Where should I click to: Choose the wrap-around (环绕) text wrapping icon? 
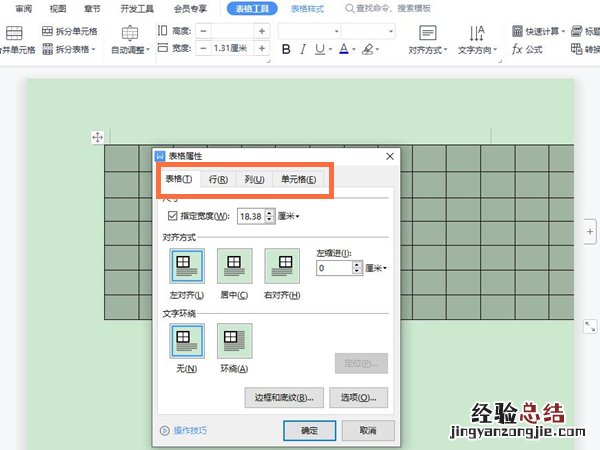(x=234, y=341)
